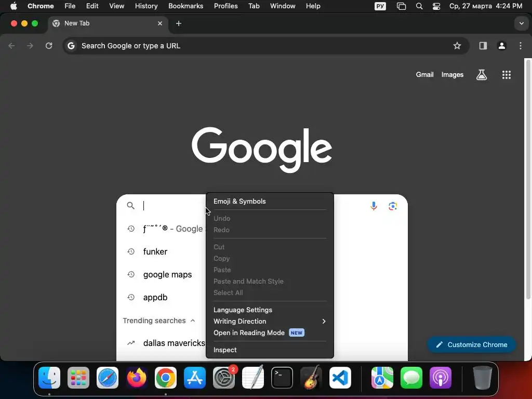The image size is (532, 399).
Task: Launch Terminal from the Dock
Action: pos(282,378)
